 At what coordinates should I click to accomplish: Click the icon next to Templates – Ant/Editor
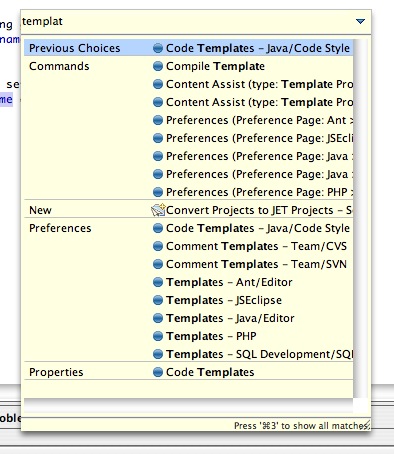(158, 282)
